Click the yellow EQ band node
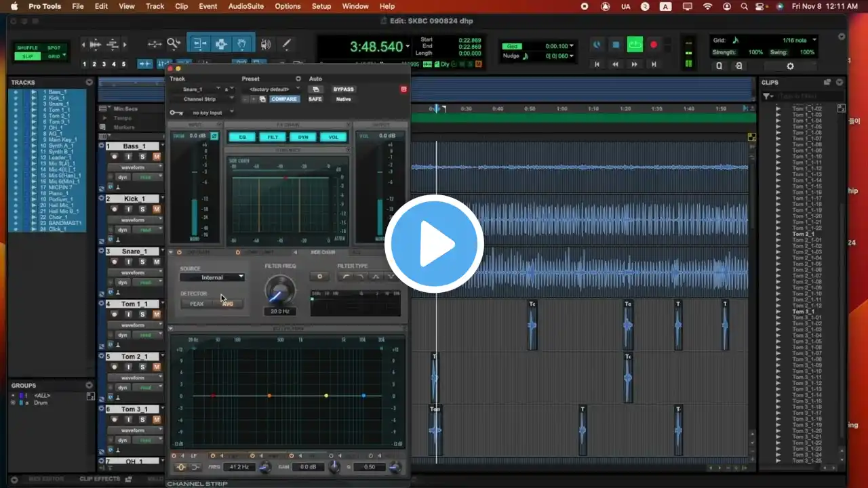This screenshot has height=488, width=868. tap(326, 395)
